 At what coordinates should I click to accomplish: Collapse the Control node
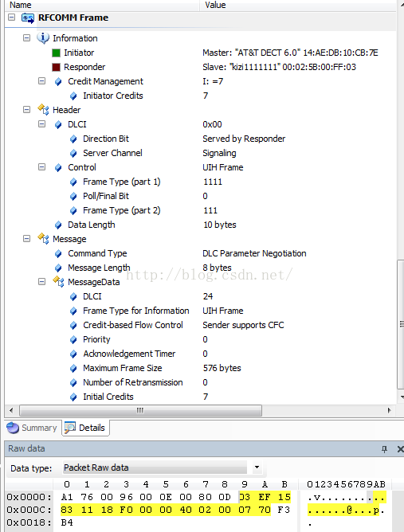[41, 167]
